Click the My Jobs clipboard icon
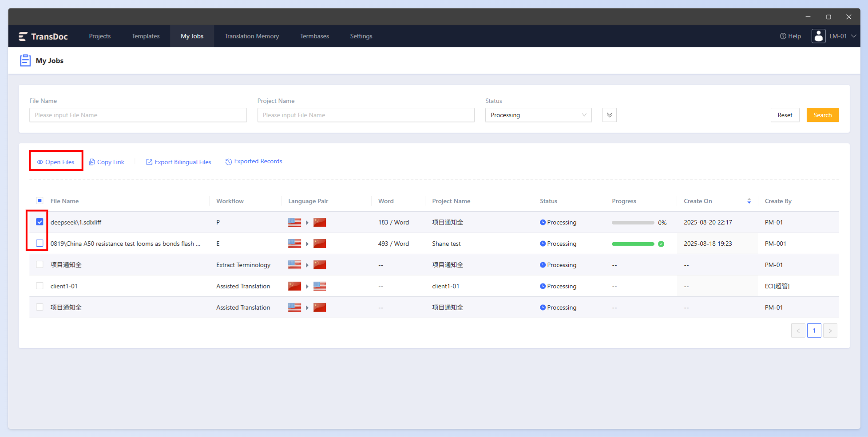Viewport: 868px width, 437px height. click(x=25, y=60)
